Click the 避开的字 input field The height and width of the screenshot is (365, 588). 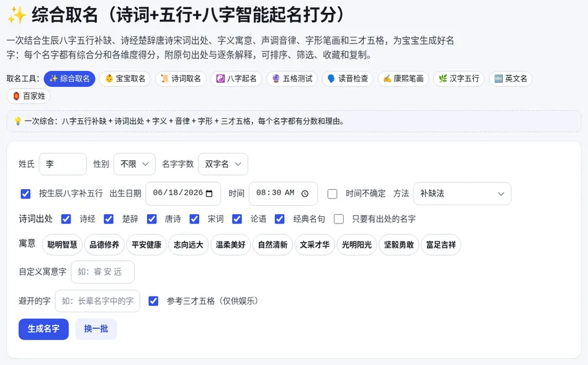[97, 301]
